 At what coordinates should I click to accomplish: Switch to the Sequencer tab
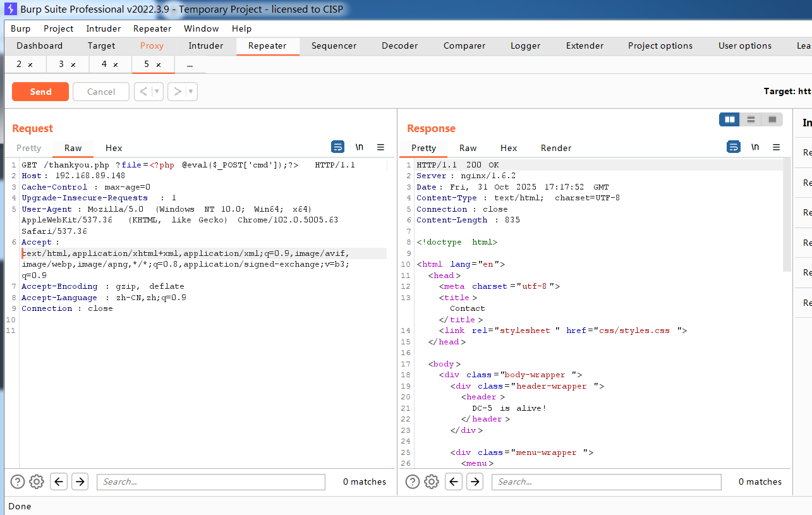[334, 45]
